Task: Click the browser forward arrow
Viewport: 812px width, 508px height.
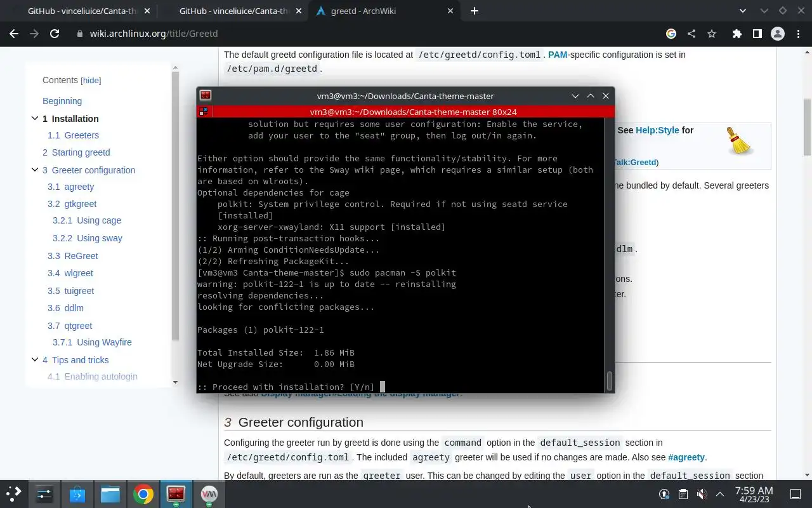Action: pyautogui.click(x=34, y=34)
